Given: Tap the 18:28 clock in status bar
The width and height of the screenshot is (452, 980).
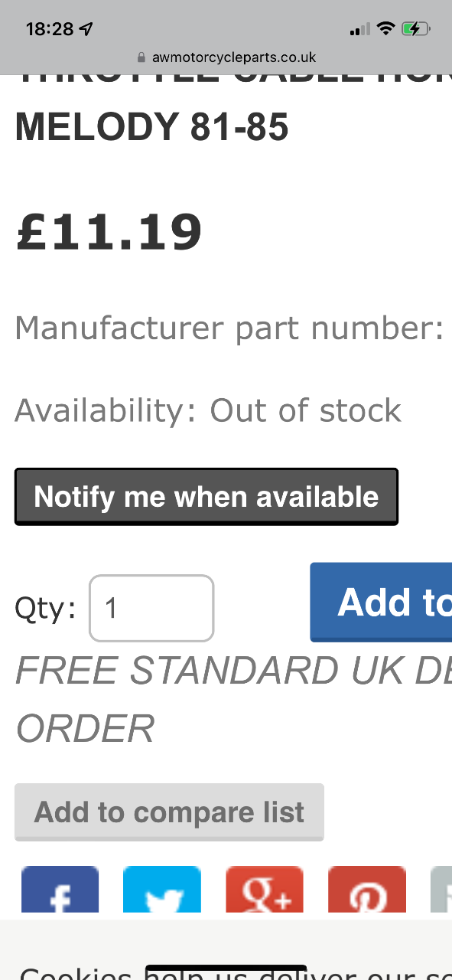Looking at the screenshot, I should [x=49, y=29].
